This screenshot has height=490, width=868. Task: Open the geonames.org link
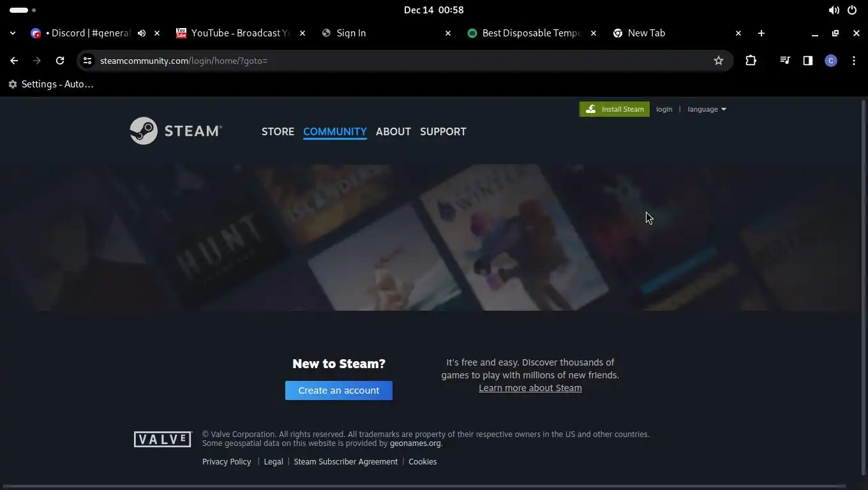click(415, 443)
